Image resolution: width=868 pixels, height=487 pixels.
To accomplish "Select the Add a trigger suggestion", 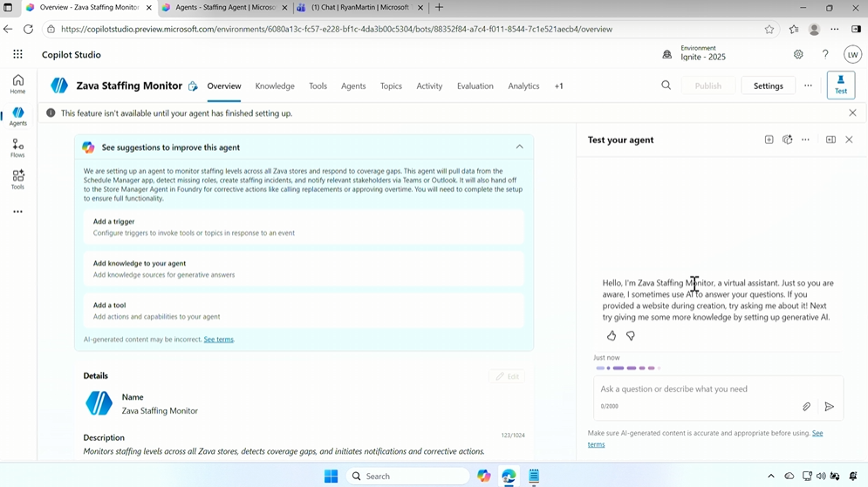I will (304, 227).
